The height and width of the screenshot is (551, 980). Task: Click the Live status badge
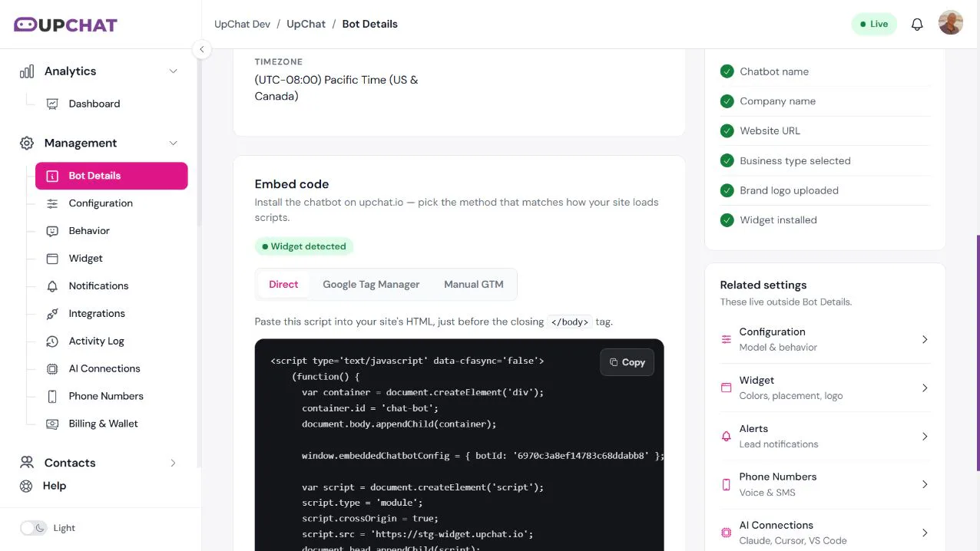(x=874, y=24)
